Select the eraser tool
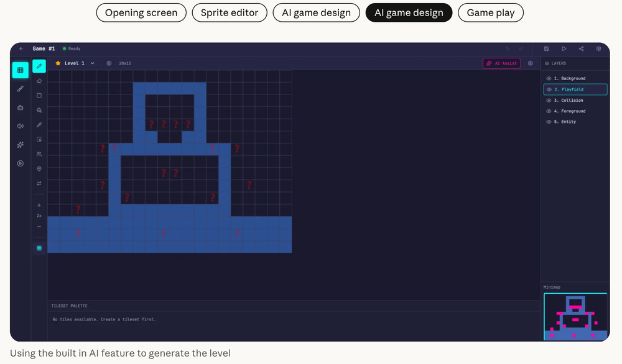Screen dimensions: 622x364 tap(39, 81)
